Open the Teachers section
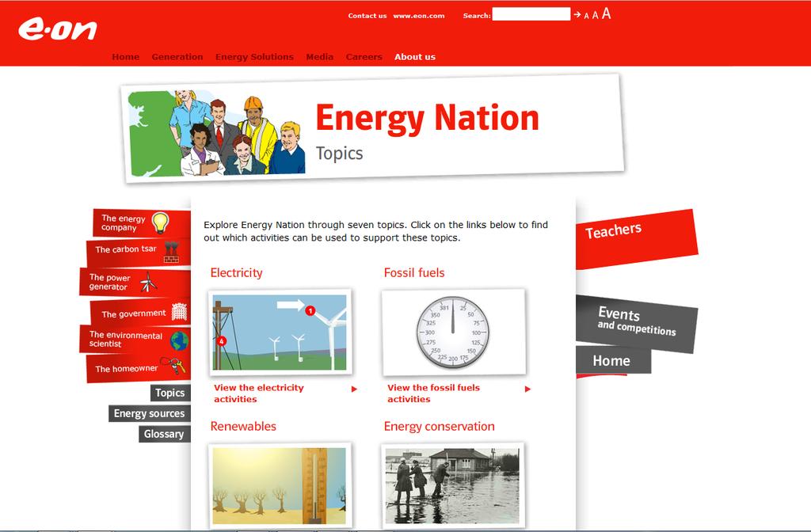 [636, 238]
